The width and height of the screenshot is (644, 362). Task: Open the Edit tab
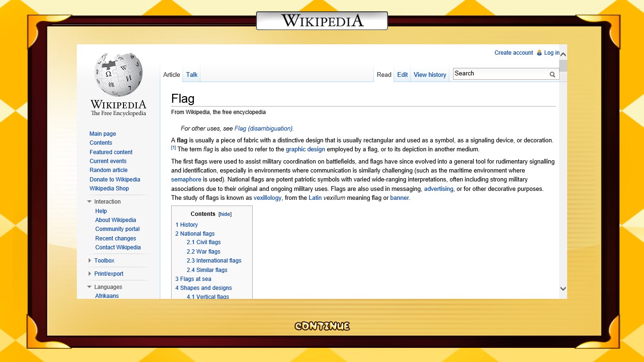click(402, 74)
